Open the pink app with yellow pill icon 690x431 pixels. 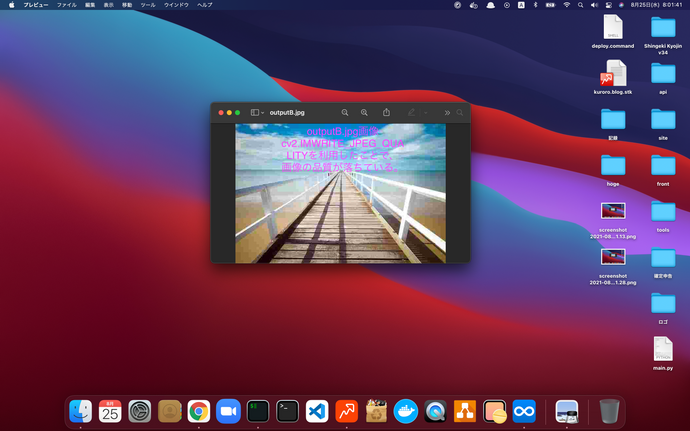[495, 411]
